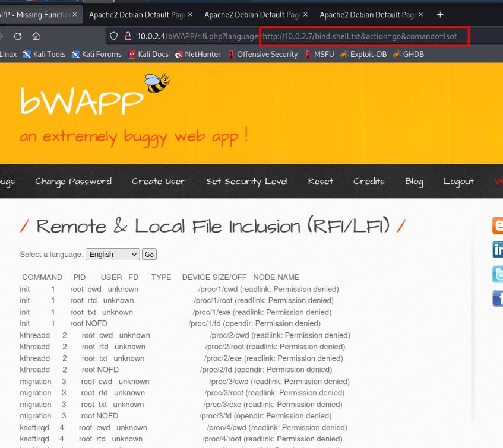The image size is (503, 448).
Task: Open a new tab with the plus button
Action: (x=440, y=15)
